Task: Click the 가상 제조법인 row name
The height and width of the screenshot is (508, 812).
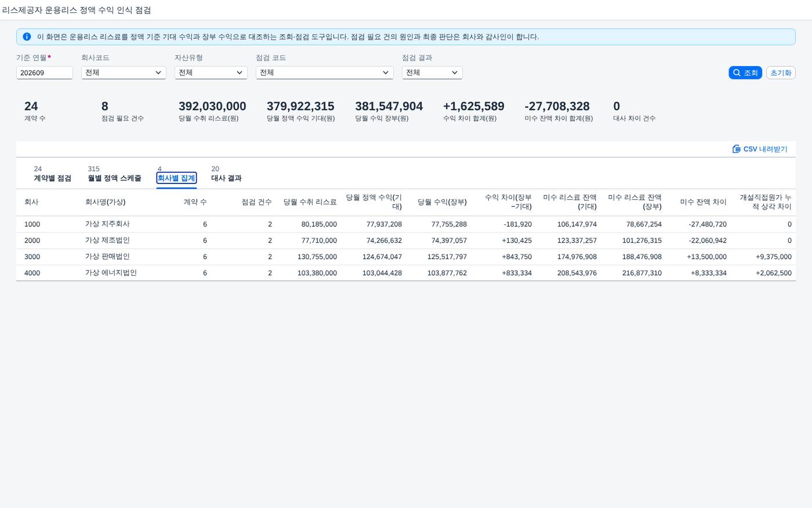Action: coord(107,240)
